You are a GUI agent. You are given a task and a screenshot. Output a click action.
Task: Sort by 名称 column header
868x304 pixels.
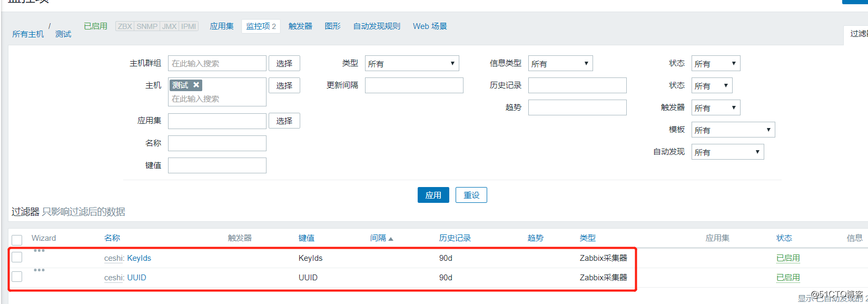pyautogui.click(x=112, y=238)
